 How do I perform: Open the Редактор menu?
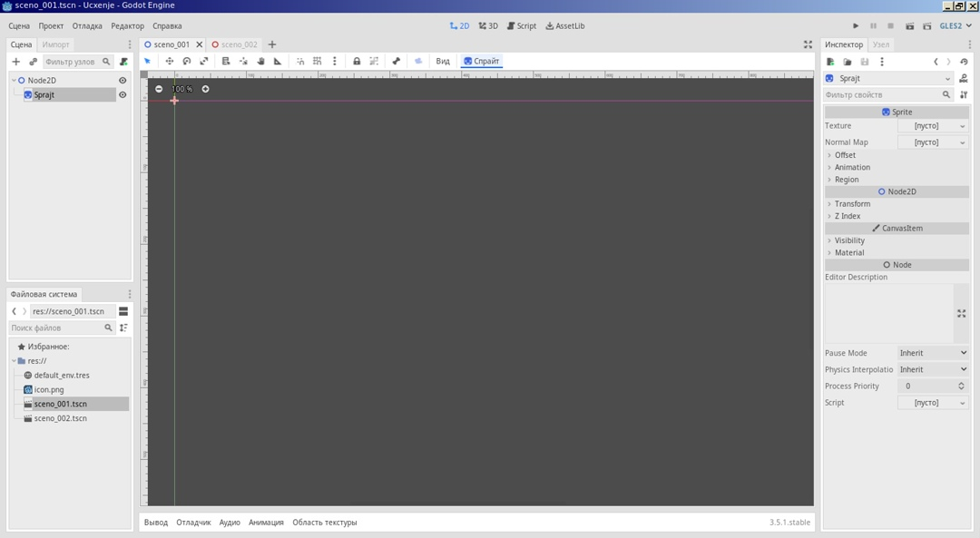[128, 26]
